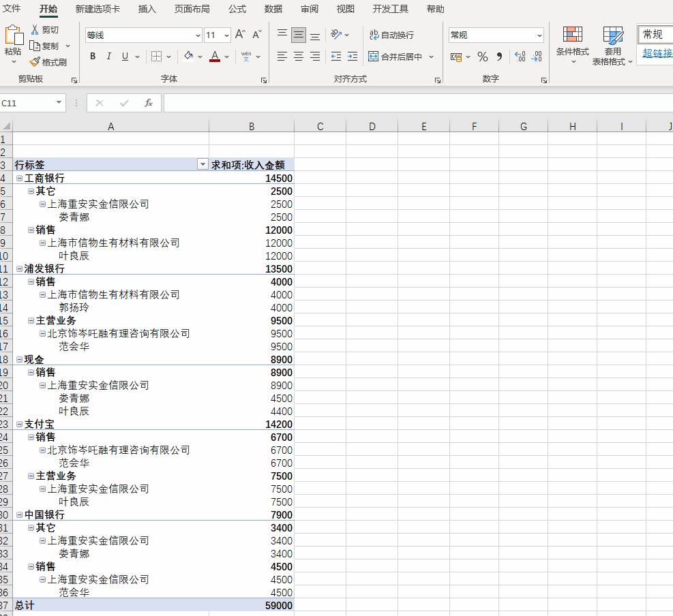Click into the formula bar
Image resolution: width=673 pixels, height=616 pixels.
(418, 103)
